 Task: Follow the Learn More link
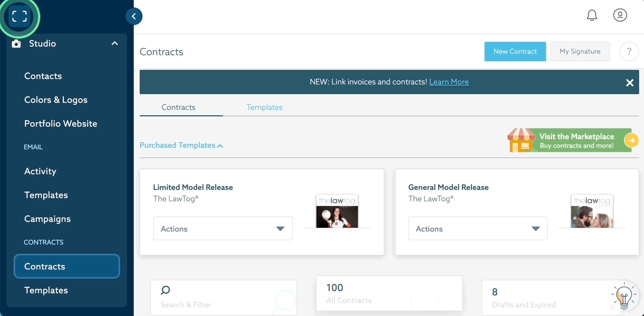pos(449,82)
